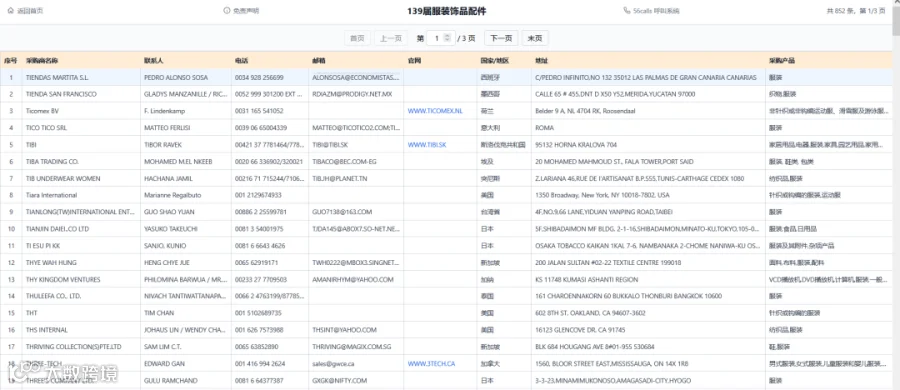Screen dimensions: 900x390
Task: Select the TIANJIN DAIEI.,CO LTD cell
Action: tap(81, 229)
